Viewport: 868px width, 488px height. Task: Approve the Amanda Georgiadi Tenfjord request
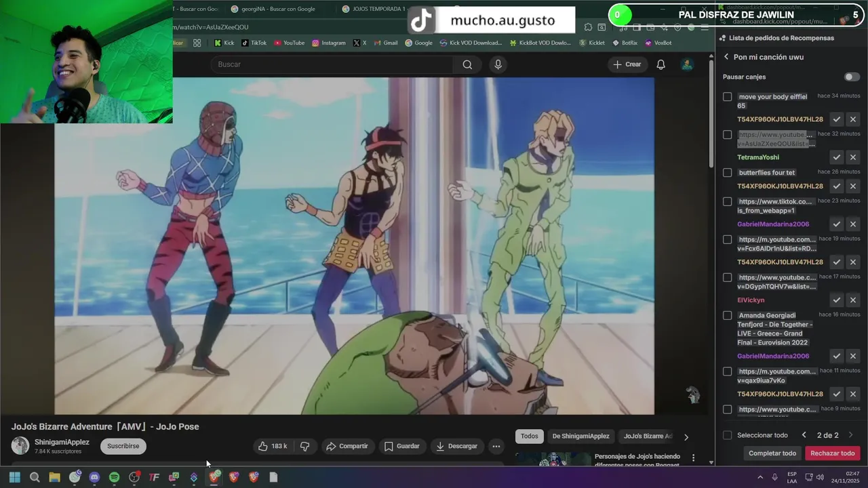[x=837, y=356]
